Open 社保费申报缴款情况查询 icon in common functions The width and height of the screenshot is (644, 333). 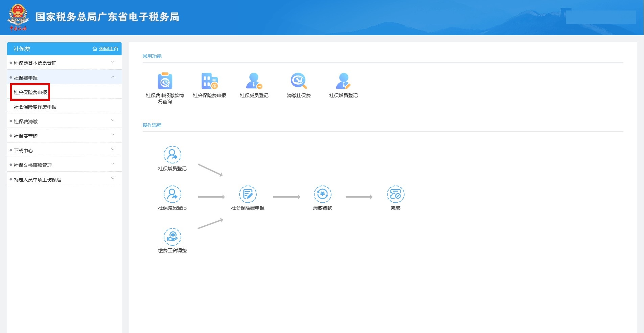click(165, 81)
